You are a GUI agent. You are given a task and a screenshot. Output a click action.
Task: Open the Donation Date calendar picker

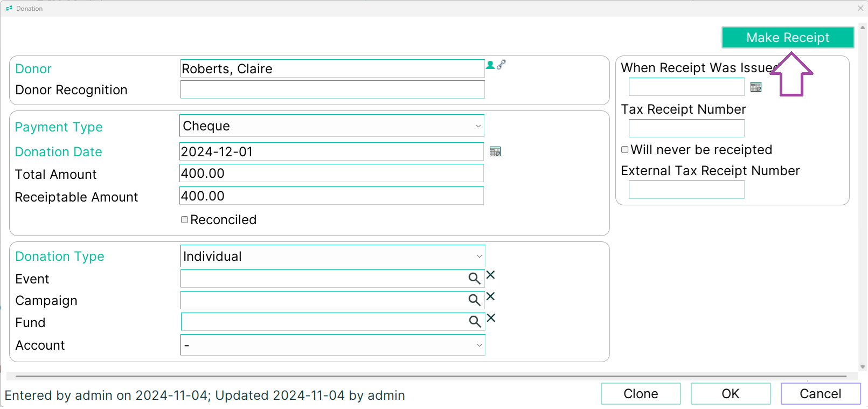pos(495,151)
